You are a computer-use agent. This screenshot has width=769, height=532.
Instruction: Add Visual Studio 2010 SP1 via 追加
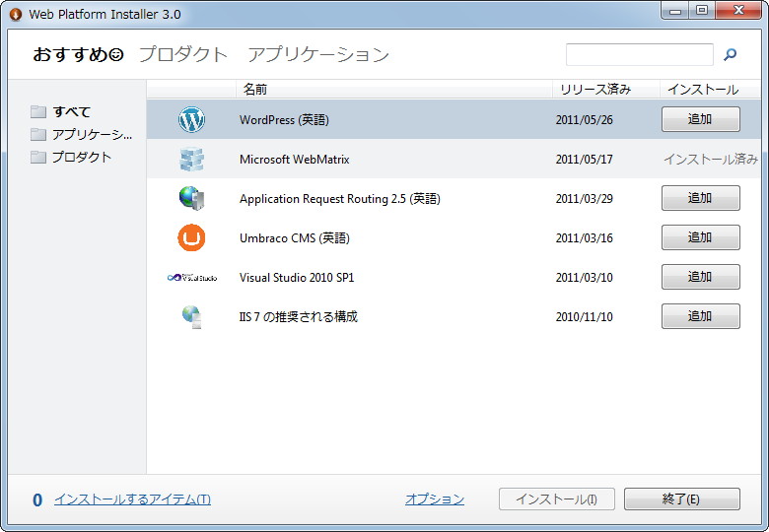tap(700, 277)
